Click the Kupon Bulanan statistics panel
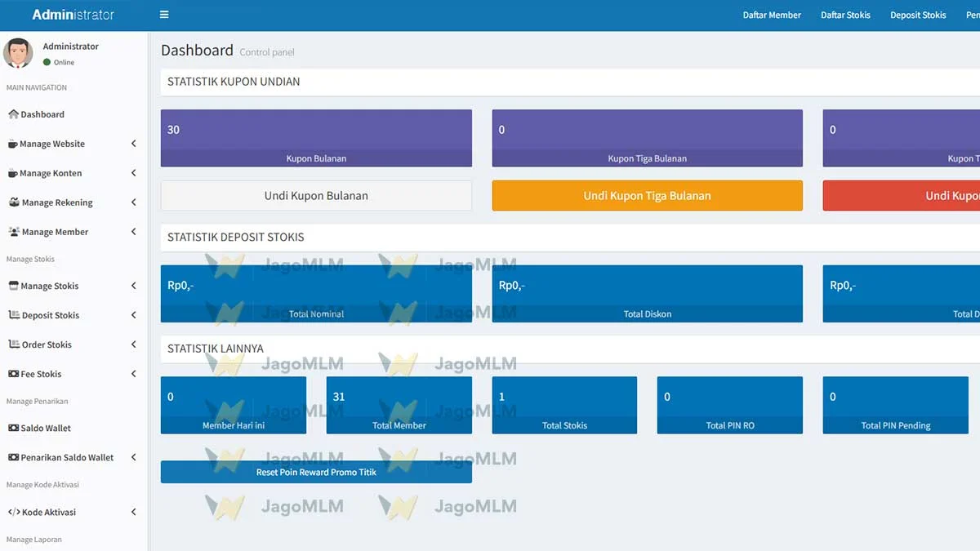 coord(316,138)
